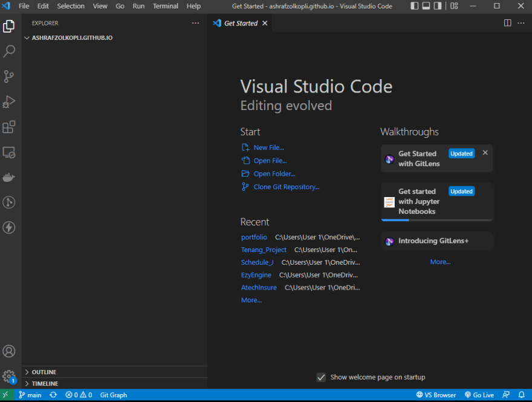
Task: Open the Edit menu
Action: point(43,6)
